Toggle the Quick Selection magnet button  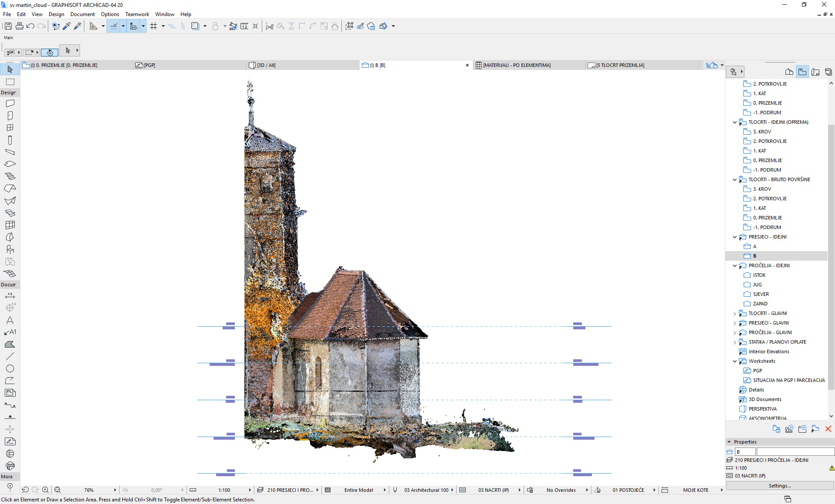[x=50, y=52]
